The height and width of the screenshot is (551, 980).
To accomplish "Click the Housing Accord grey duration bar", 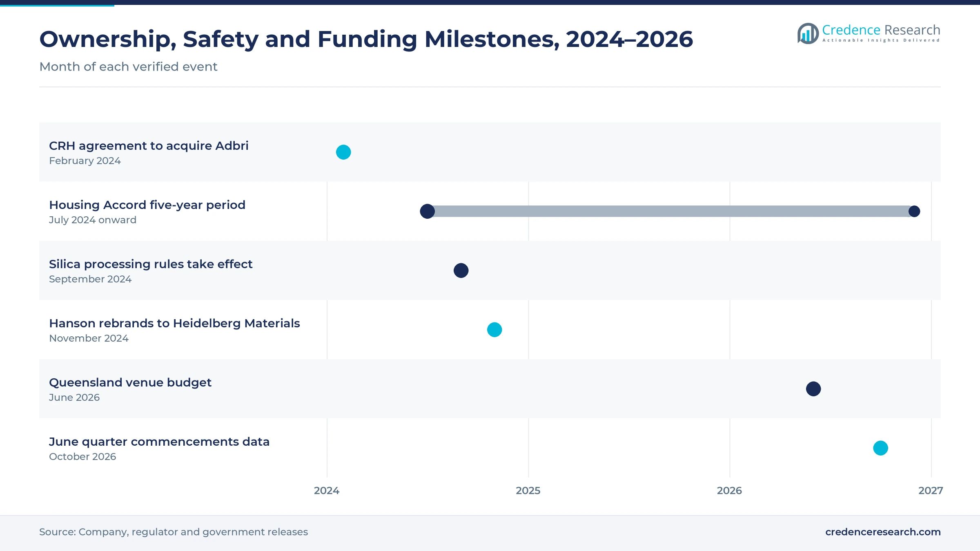I will 671,211.
